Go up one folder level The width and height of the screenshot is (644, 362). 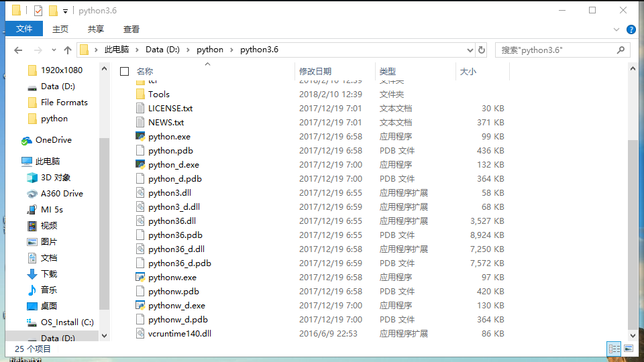coord(68,50)
